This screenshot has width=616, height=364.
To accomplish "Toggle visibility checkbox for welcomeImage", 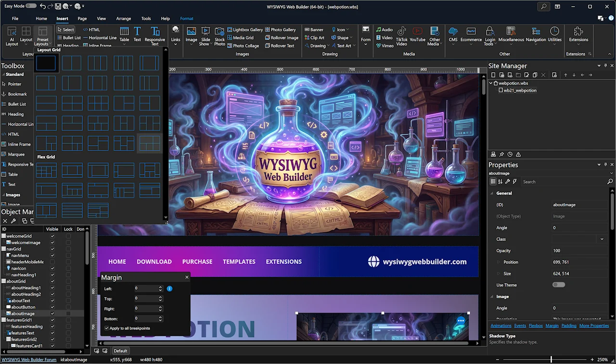I will tap(52, 243).
